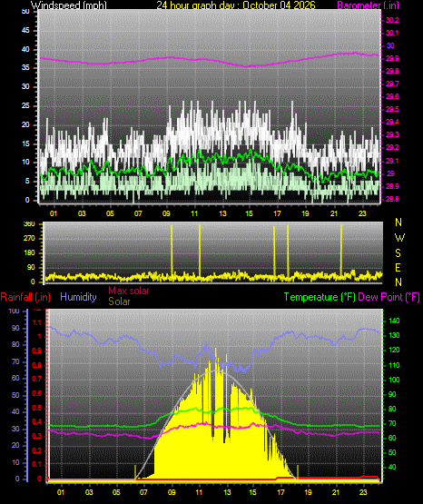
Task: Click the '0.9' rainfall axis value
Action: [x=37, y=351]
